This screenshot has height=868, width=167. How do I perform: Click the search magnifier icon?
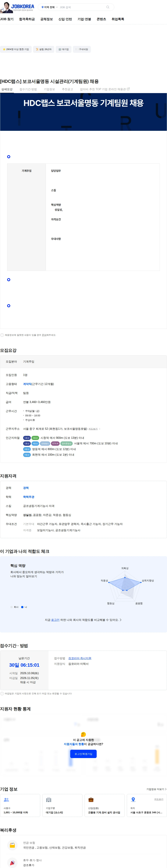pyautogui.click(x=108, y=7)
